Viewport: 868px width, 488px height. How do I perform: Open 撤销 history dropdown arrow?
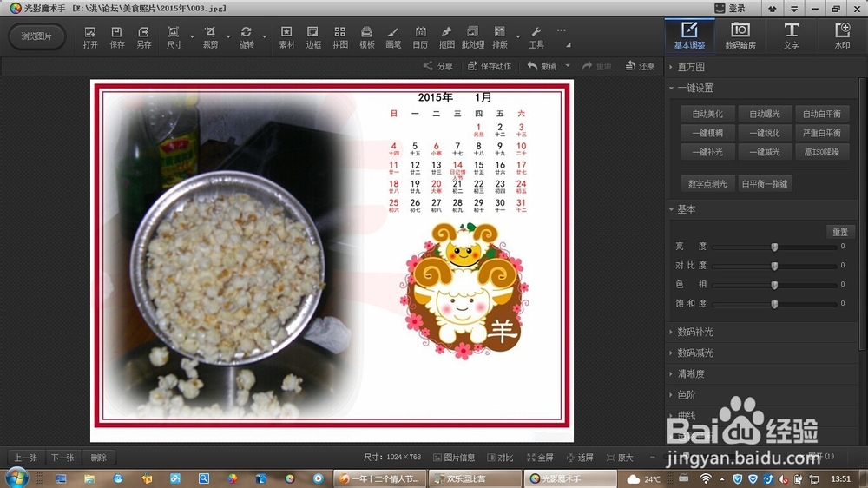tap(568, 66)
